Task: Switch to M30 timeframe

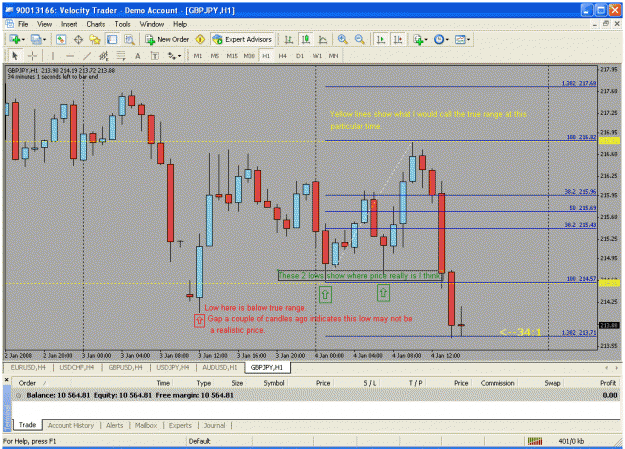Action: tap(249, 56)
